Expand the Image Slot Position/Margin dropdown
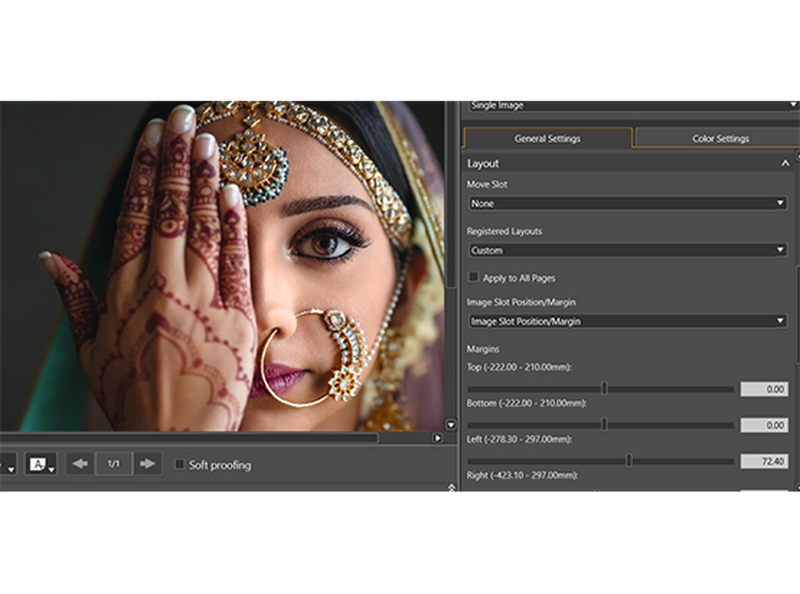 627,321
